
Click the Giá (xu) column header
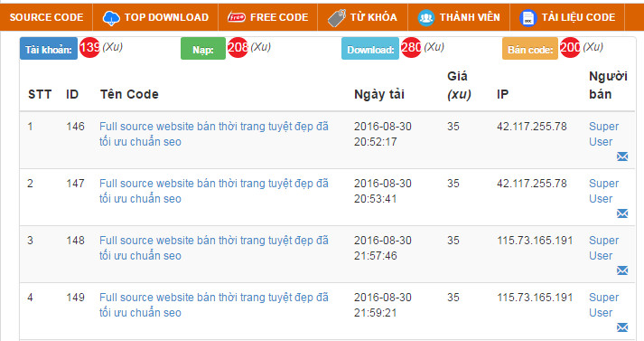tap(459, 85)
